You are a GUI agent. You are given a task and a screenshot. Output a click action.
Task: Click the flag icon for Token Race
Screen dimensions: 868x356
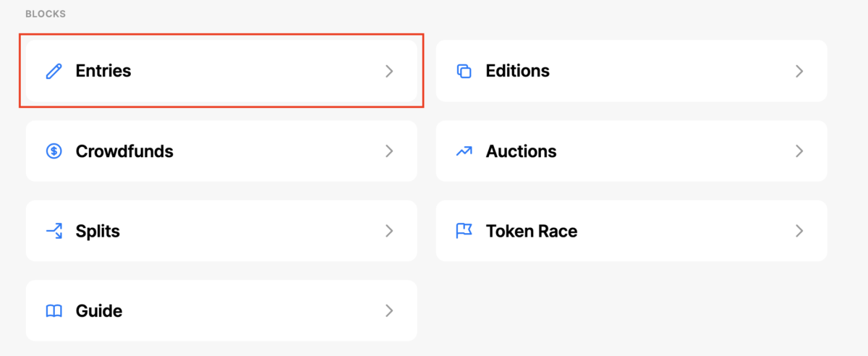pos(464,232)
